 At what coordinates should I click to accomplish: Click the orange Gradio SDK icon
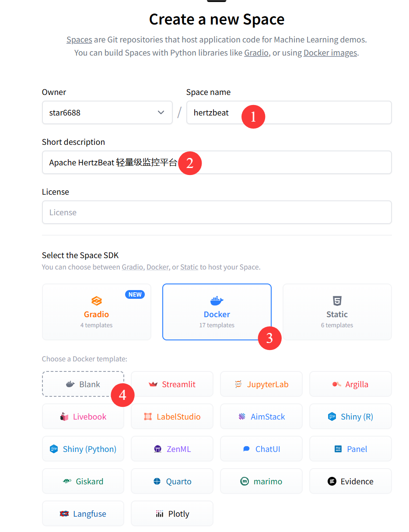coord(96,301)
